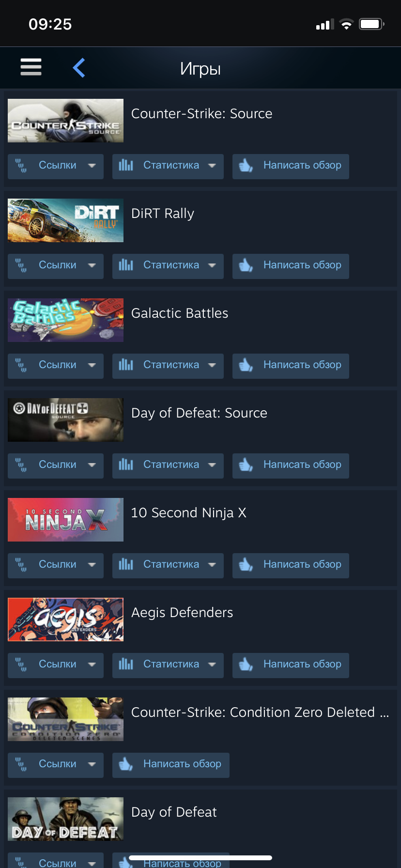Expand Ссылки dropdown for Counter-Strike: Source

pos(56,166)
